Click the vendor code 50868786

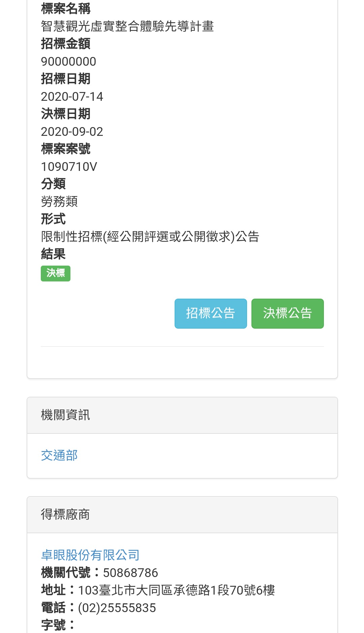(x=130, y=573)
